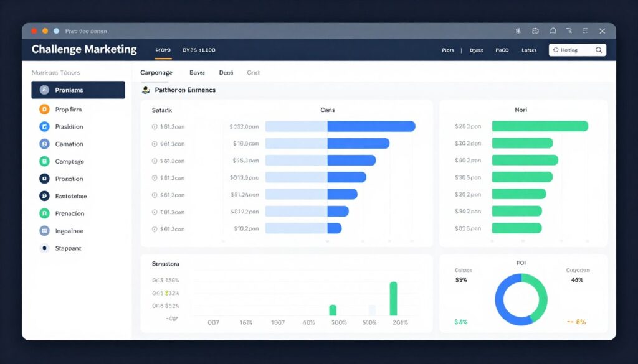Image resolution: width=638 pixels, height=364 pixels.
Task: Click the POI donut chart title
Action: [x=521, y=263]
